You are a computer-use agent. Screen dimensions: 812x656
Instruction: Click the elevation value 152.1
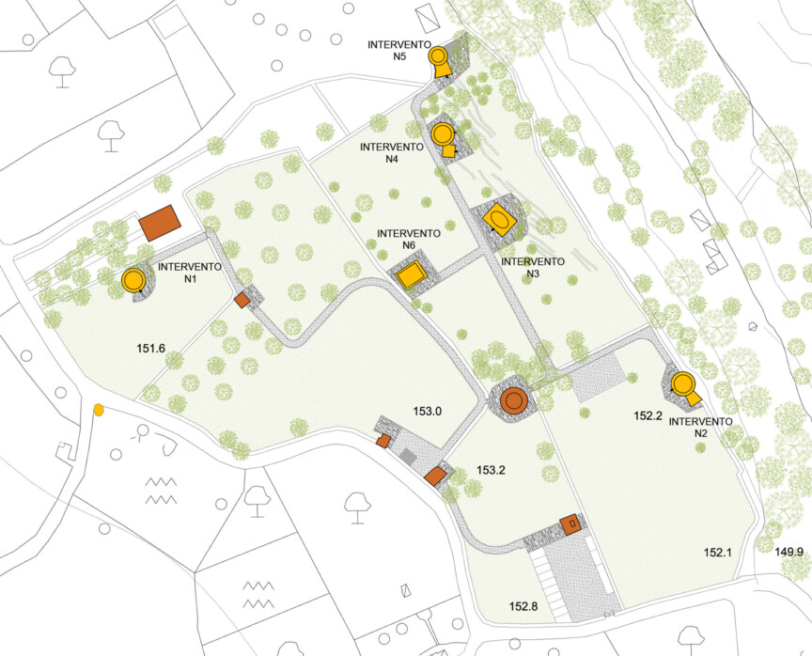(x=718, y=553)
